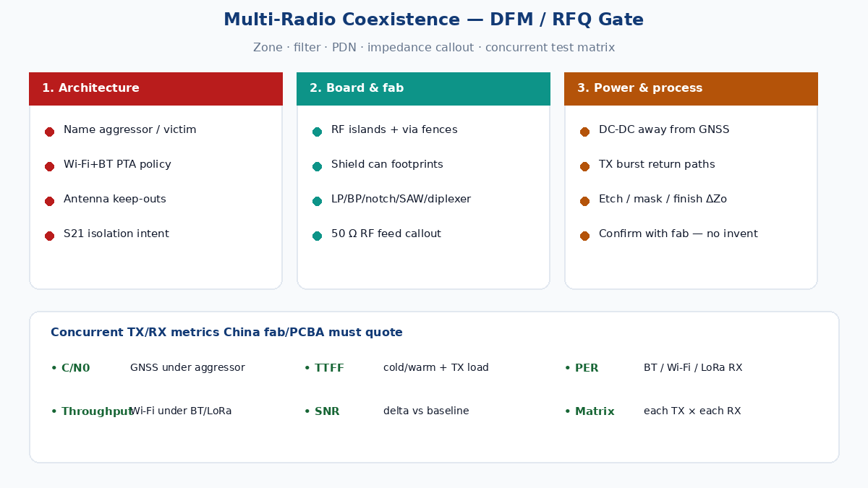
Task: Select the 1. Architecture header
Action: click(156, 89)
